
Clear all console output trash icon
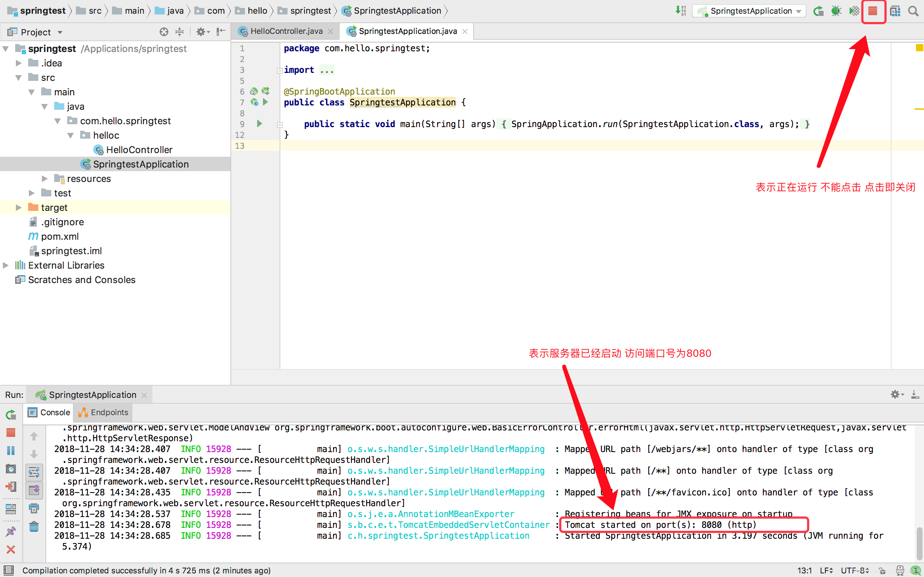tap(34, 526)
